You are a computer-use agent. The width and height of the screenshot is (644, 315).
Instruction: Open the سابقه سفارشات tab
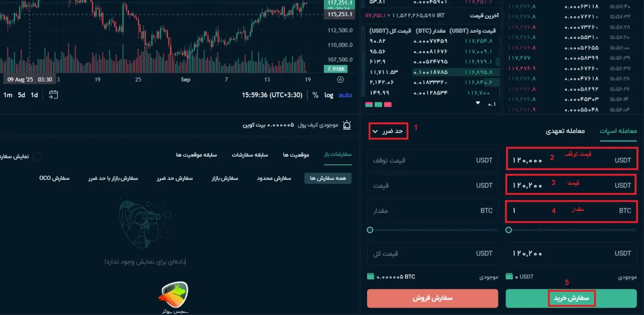(x=250, y=155)
